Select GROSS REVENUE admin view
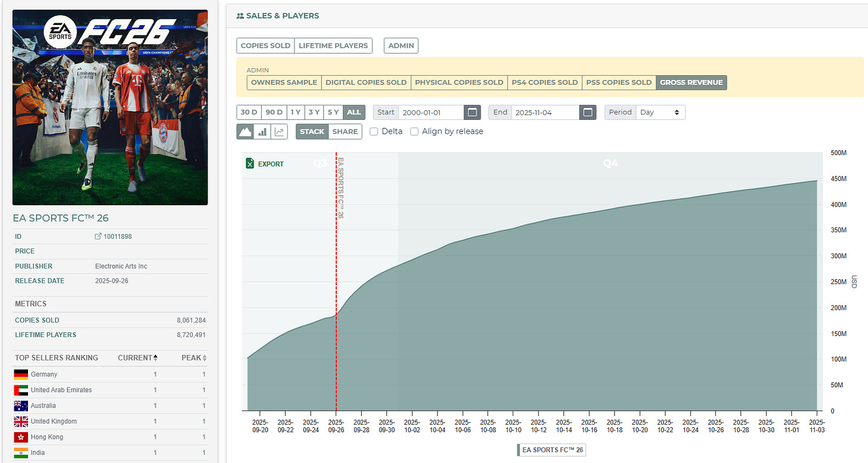The height and width of the screenshot is (463, 868). pyautogui.click(x=692, y=82)
